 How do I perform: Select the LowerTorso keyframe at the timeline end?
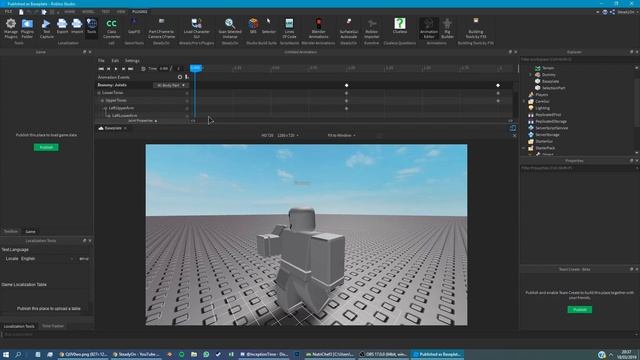tap(498, 93)
